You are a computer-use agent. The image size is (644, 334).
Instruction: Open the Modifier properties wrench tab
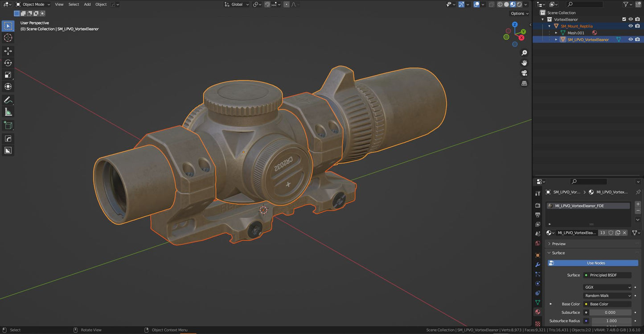point(537,265)
